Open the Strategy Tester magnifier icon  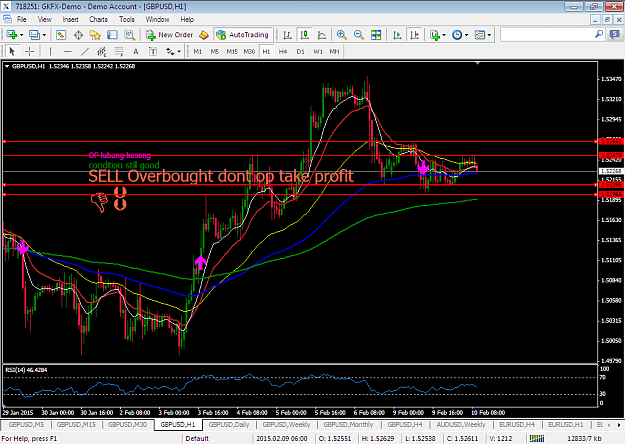[x=130, y=35]
